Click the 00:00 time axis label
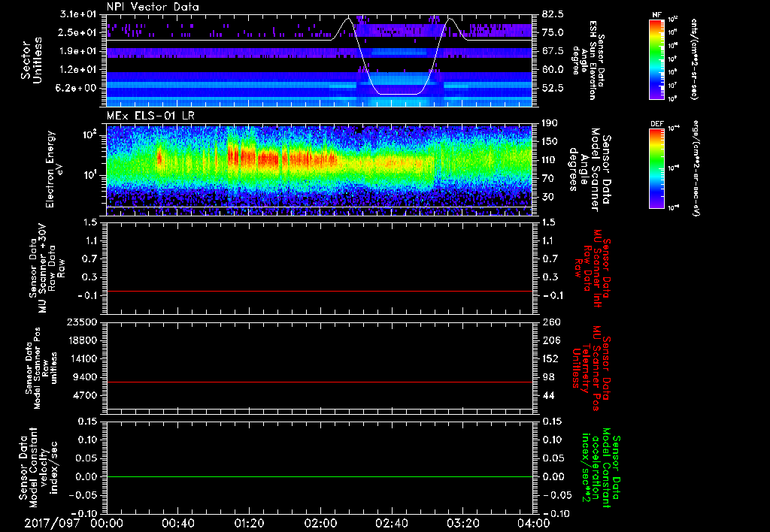770x532 pixels. click(107, 523)
